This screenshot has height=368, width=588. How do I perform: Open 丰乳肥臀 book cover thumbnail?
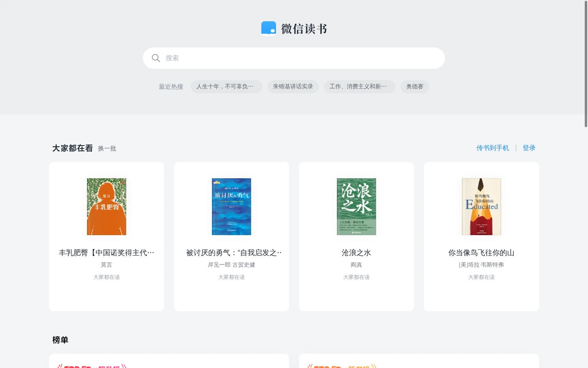click(107, 206)
